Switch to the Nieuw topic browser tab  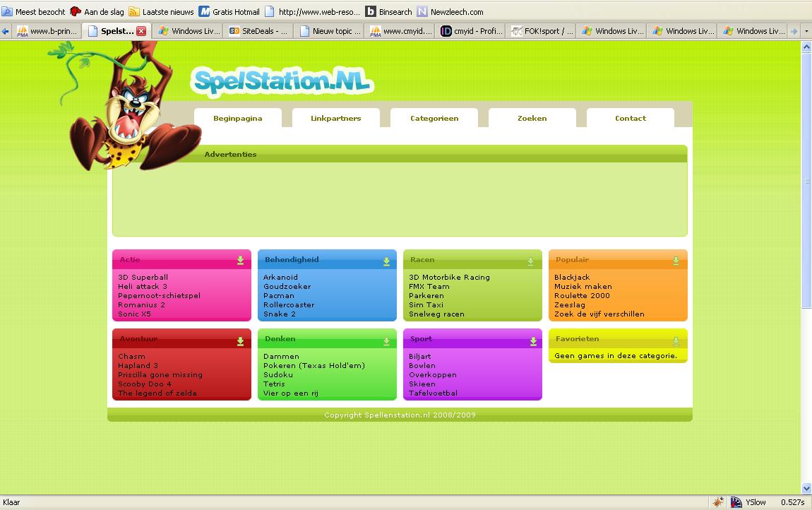coord(330,31)
